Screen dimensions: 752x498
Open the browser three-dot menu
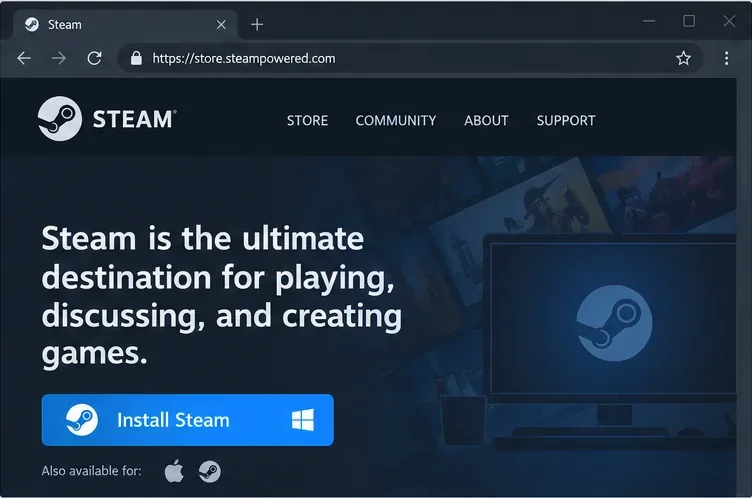(727, 59)
